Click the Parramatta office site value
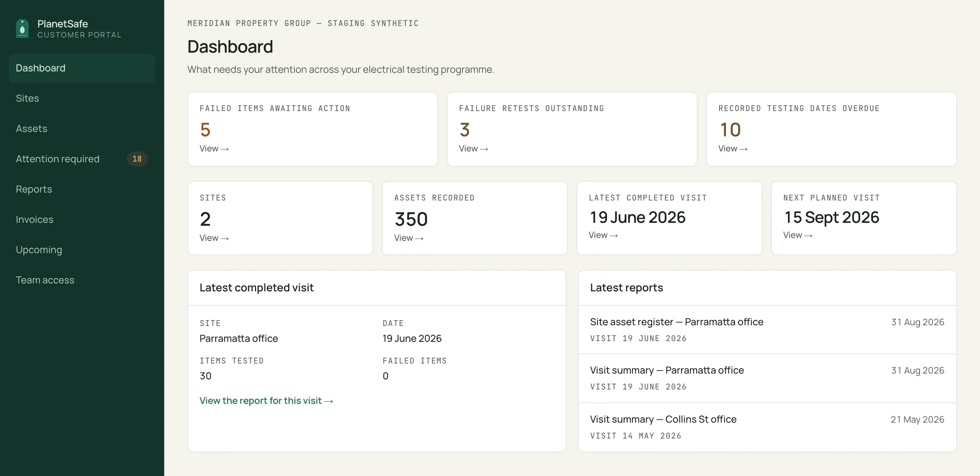 point(239,339)
